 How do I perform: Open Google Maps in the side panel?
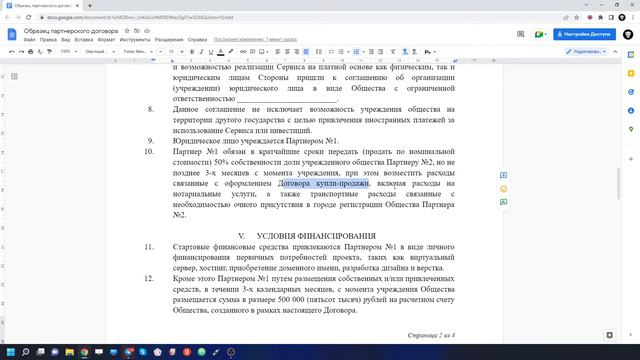631,129
